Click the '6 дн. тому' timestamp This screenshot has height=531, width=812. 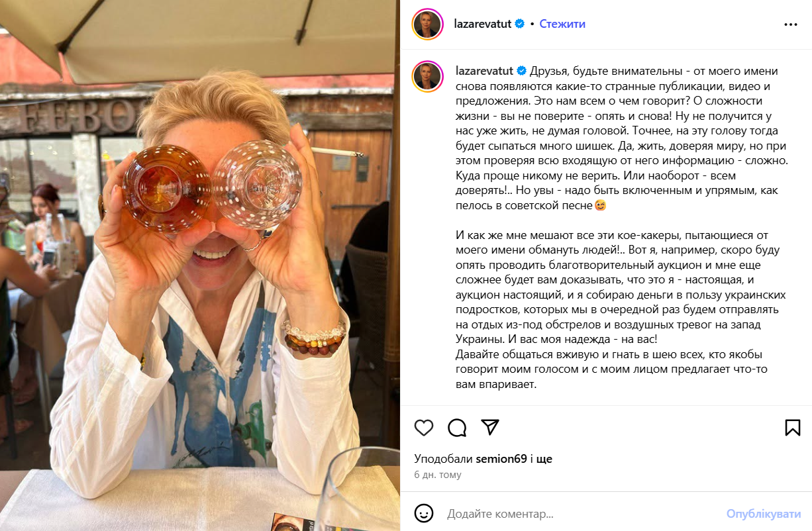pos(438,475)
